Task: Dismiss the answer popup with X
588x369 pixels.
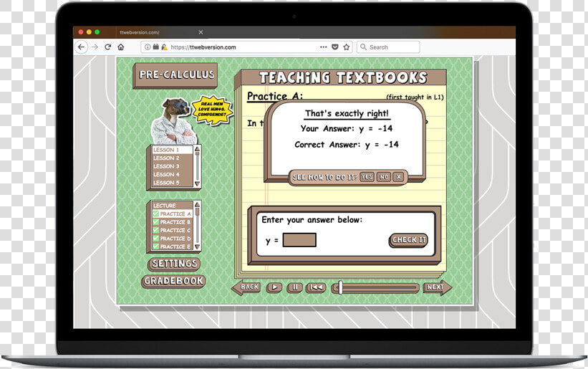Action: point(399,177)
